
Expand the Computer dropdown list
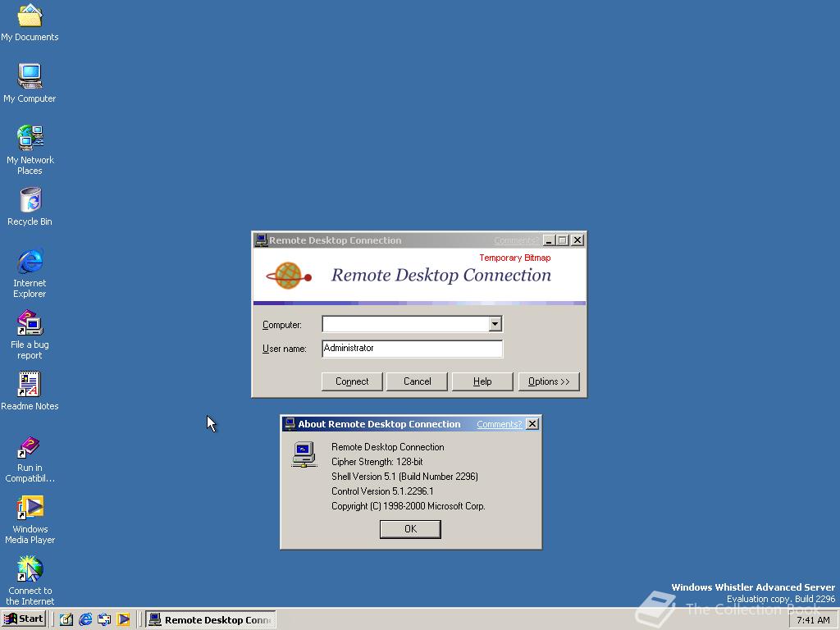pyautogui.click(x=495, y=323)
